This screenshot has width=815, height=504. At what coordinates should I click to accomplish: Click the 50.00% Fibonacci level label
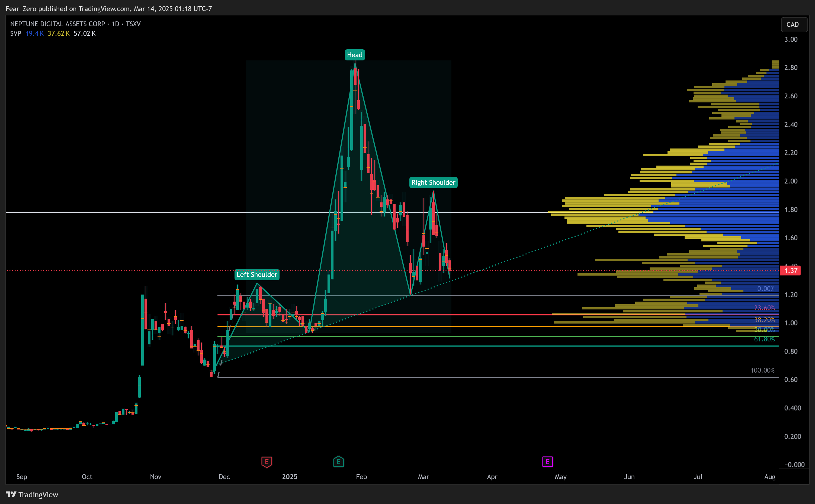[x=764, y=330]
